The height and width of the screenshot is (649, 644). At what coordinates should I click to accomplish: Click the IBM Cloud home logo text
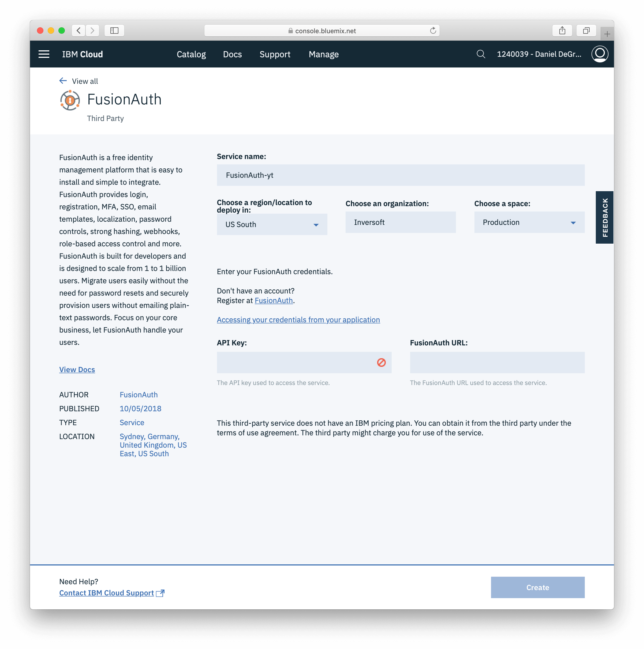[x=82, y=54]
